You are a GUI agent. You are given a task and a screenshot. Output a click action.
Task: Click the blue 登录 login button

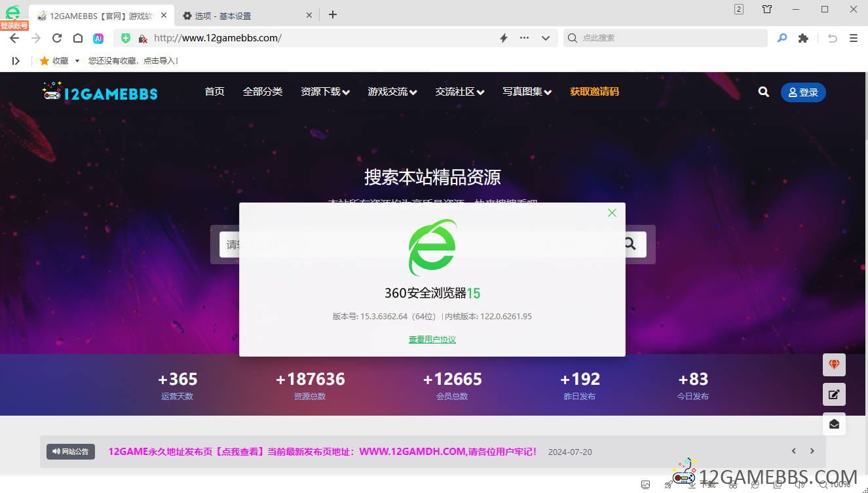(803, 92)
